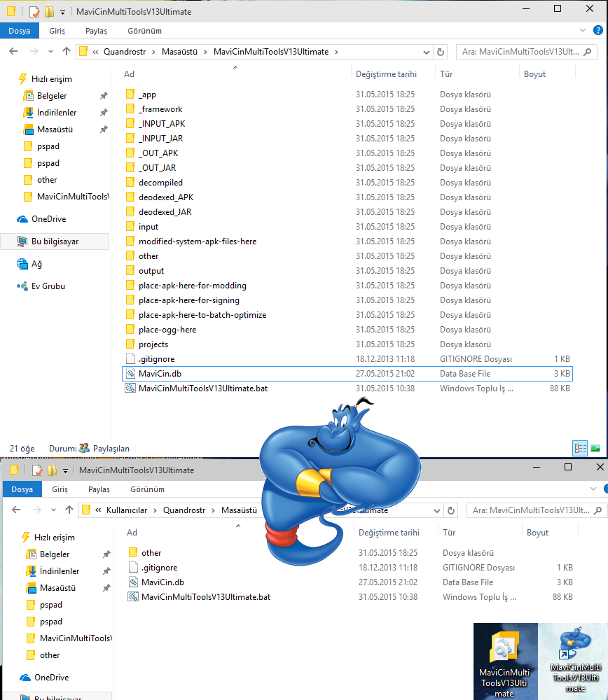Screen dimensions: 608x700
Task: Select the output folder icon
Action: 130,270
